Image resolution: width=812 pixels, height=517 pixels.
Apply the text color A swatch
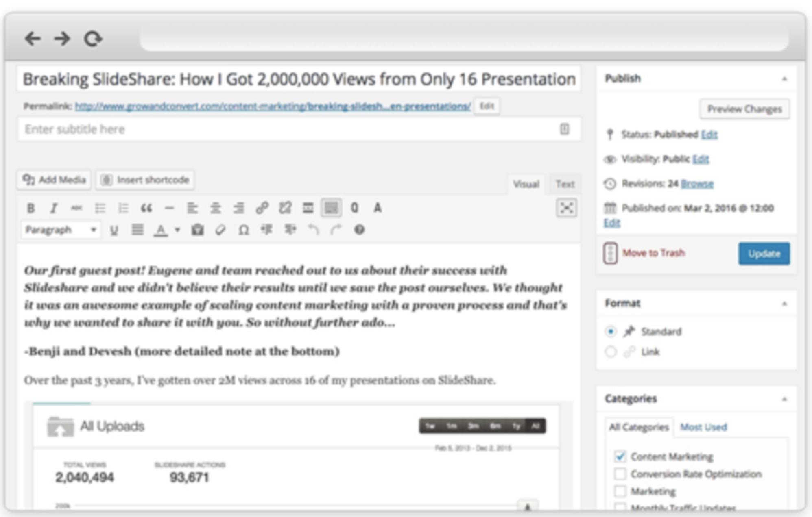tap(161, 230)
